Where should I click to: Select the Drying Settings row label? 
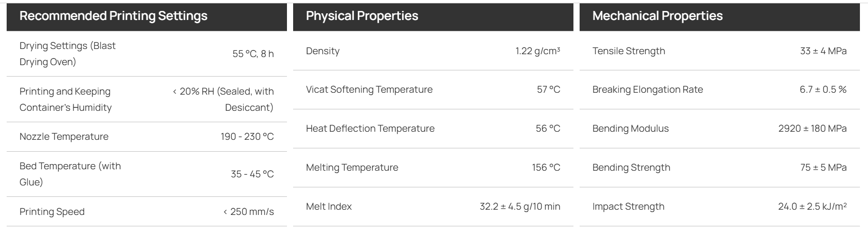pyautogui.click(x=67, y=54)
